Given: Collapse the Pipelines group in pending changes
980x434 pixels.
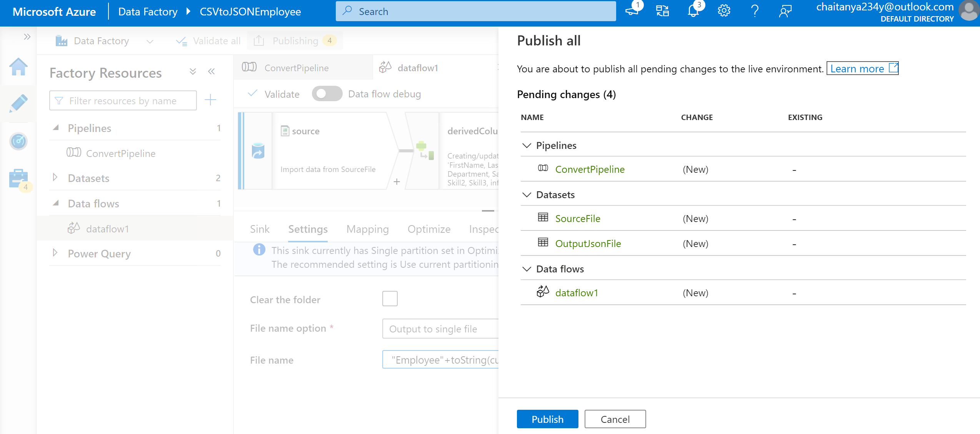Looking at the screenshot, I should pos(527,145).
